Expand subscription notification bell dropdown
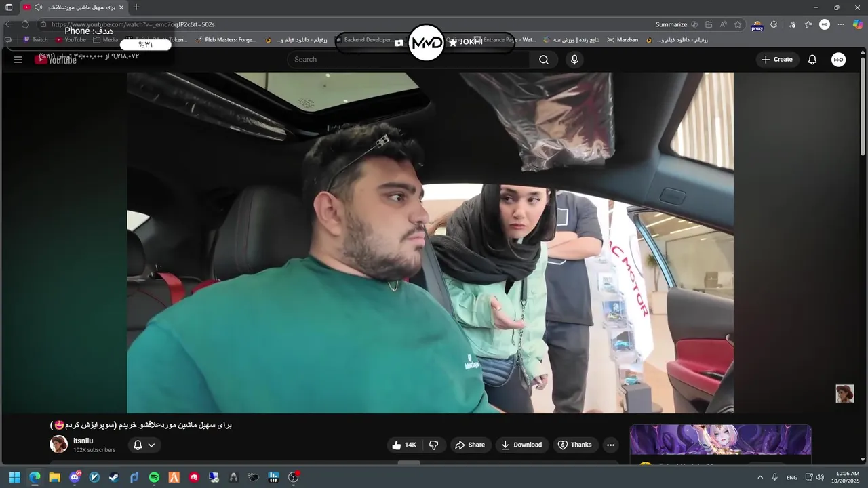 tap(144, 445)
